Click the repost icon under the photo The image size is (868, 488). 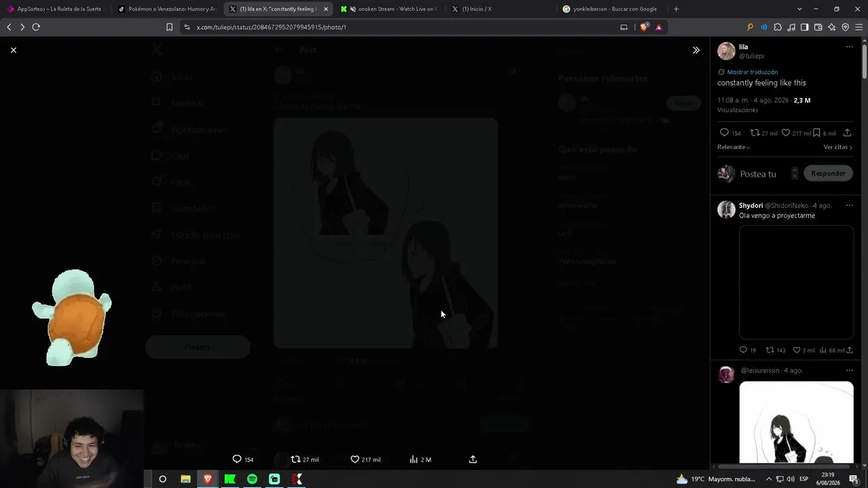click(x=296, y=460)
